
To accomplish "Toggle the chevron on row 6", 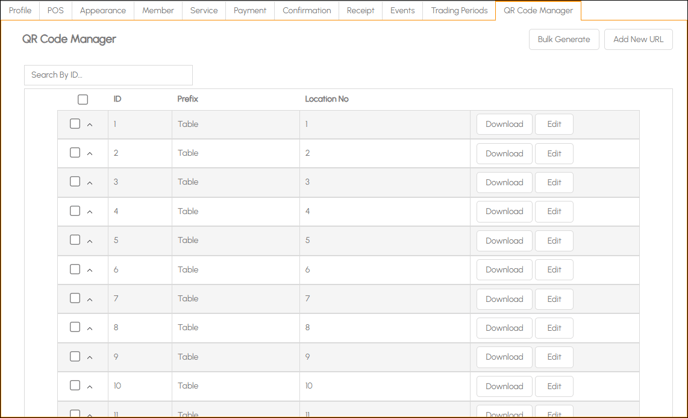I will click(x=90, y=271).
